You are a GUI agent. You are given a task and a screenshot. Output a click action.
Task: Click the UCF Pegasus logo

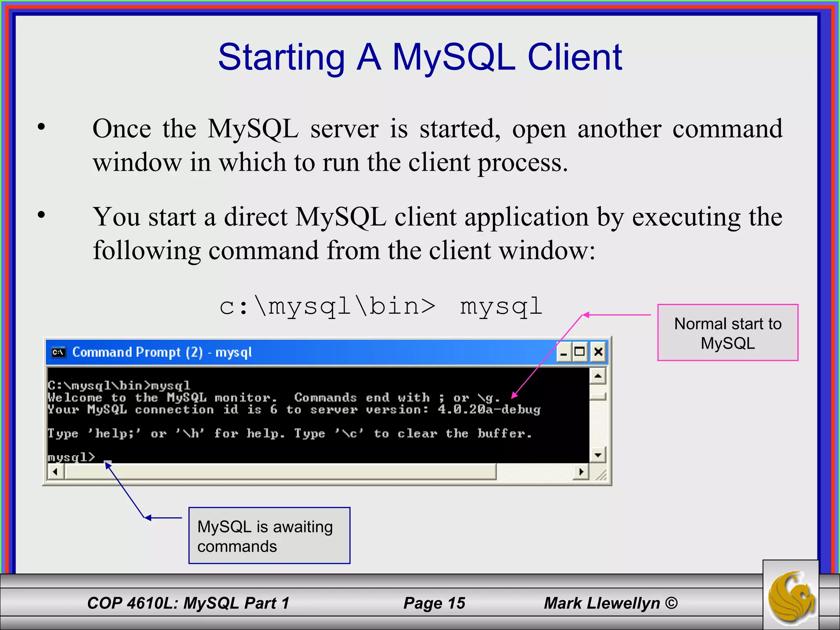[x=791, y=598]
